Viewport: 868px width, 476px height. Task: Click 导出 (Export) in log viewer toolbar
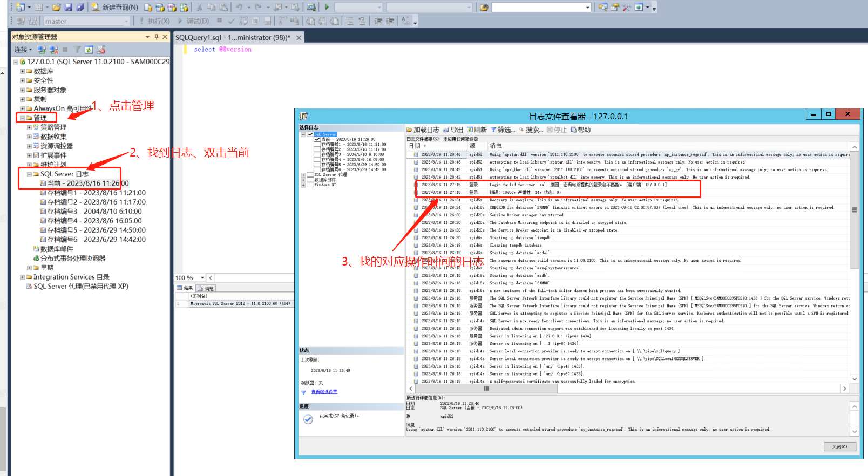[x=453, y=130]
